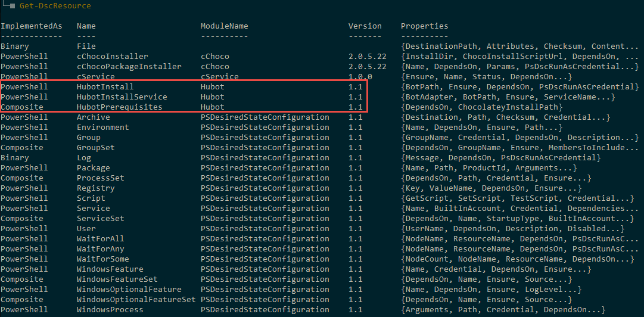The height and width of the screenshot is (317, 644).
Task: Select the properties text for the File resource
Action: tap(519, 46)
